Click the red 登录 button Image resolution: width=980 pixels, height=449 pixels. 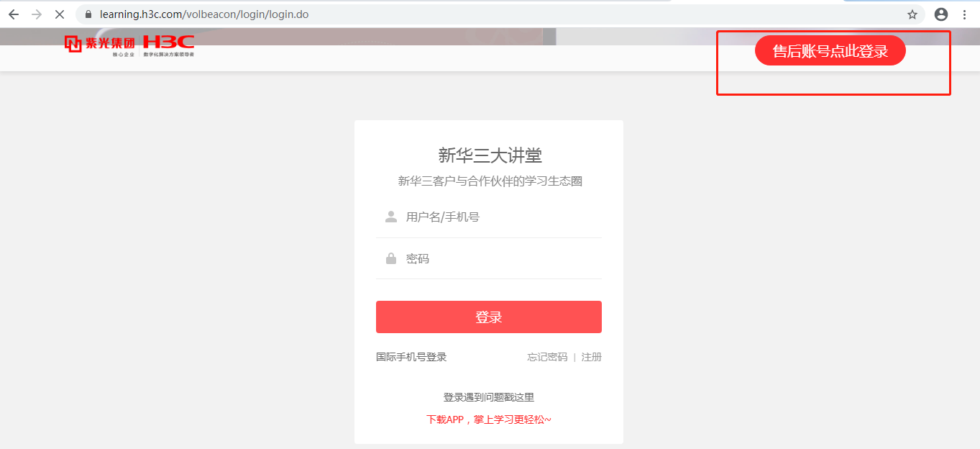click(489, 317)
